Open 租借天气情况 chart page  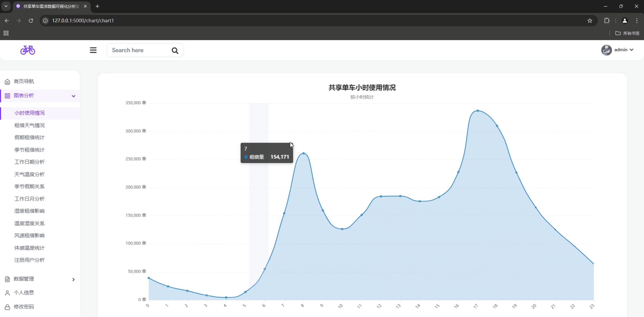[x=29, y=125]
